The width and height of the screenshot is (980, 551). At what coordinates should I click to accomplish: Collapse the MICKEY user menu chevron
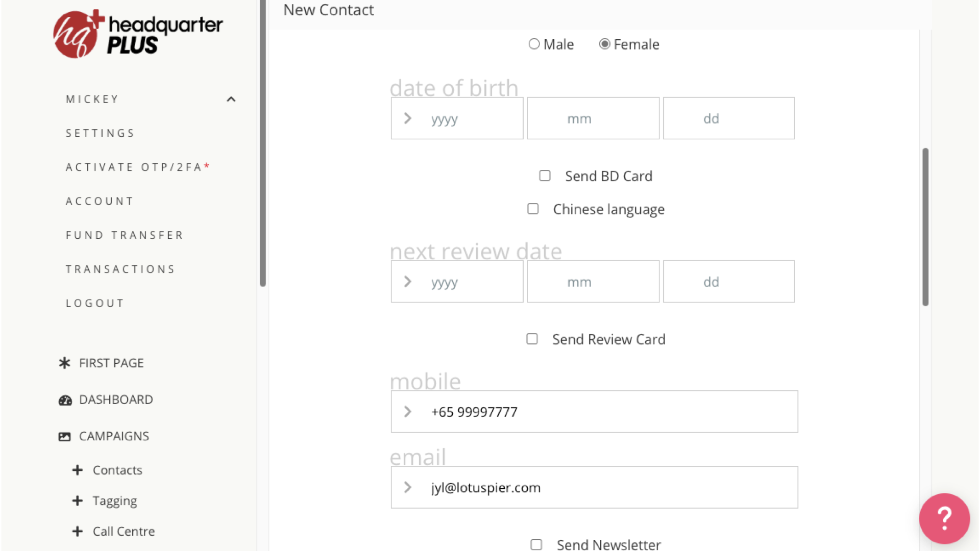coord(231,99)
